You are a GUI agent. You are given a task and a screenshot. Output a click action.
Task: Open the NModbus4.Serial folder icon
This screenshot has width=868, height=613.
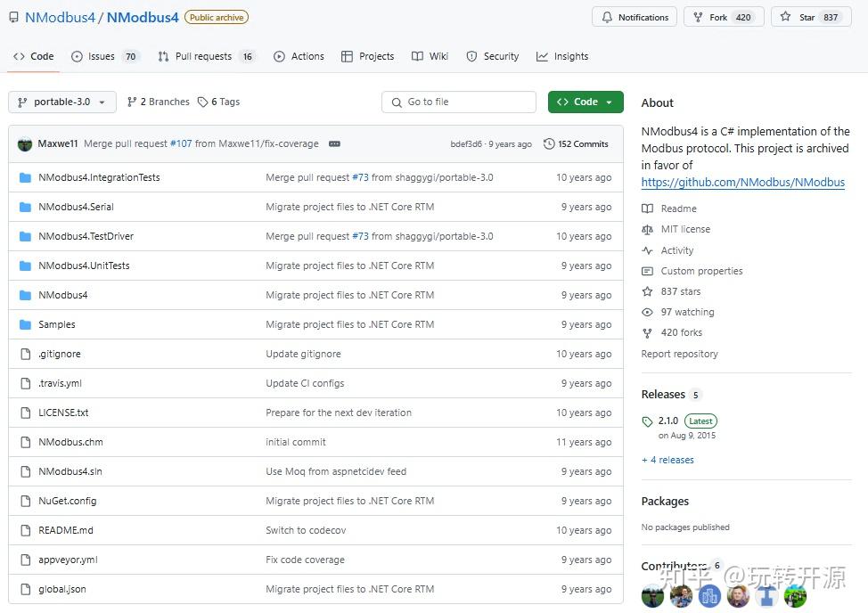[25, 207]
